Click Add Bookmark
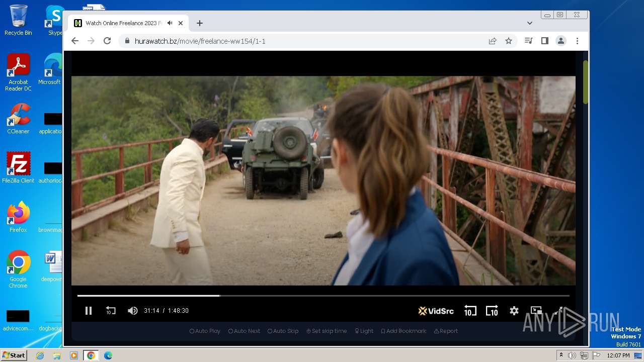Viewport: 644px width, 362px height. [404, 331]
